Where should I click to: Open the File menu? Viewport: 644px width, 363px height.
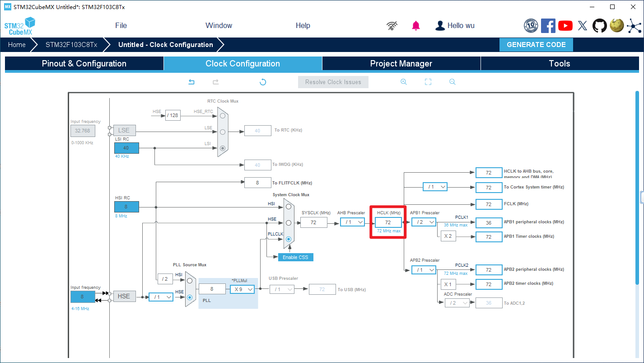121,26
